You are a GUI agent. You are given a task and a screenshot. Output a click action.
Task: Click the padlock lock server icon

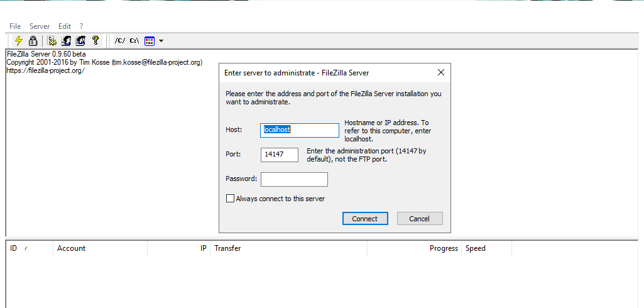[33, 41]
